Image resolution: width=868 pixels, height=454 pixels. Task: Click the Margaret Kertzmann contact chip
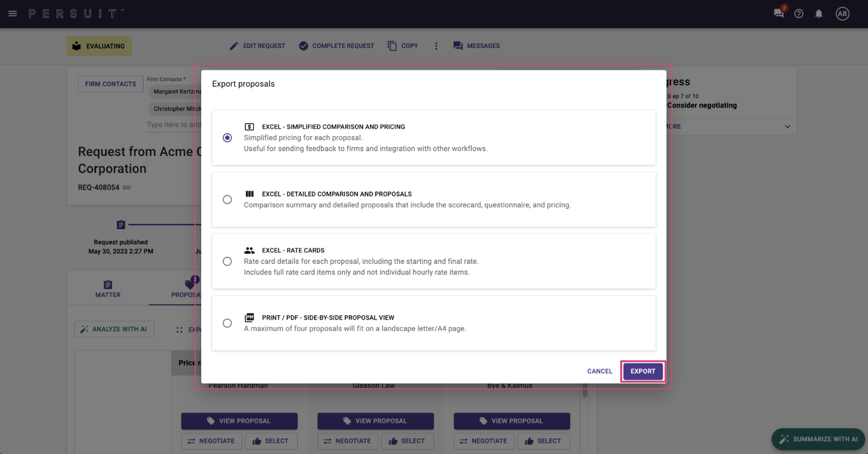175,91
